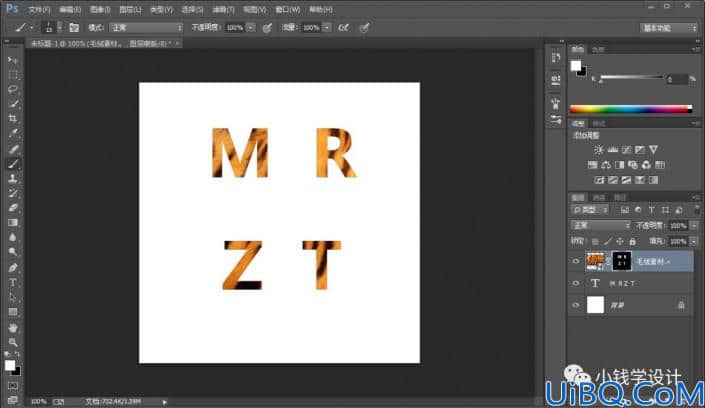The image size is (705, 408).
Task: Select the Gradient tool
Action: point(13,223)
